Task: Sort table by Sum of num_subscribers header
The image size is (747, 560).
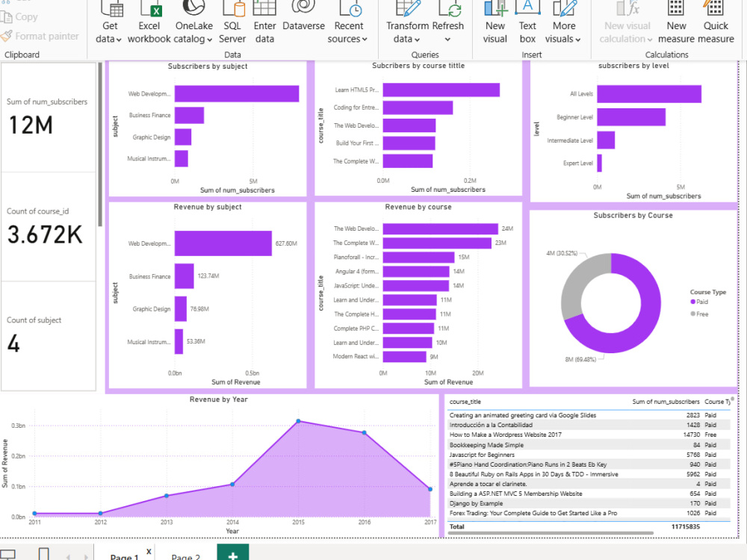Action: (x=666, y=402)
